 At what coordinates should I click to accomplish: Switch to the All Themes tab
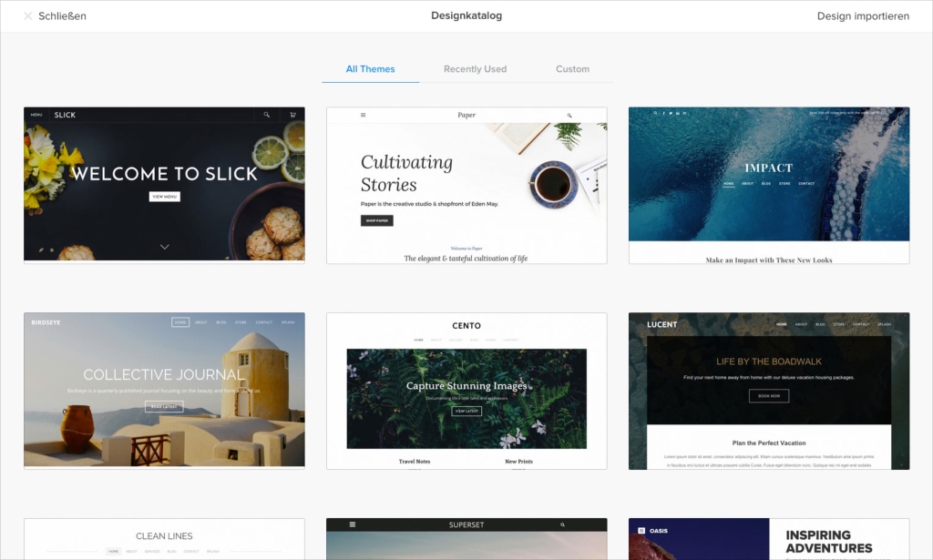click(x=370, y=69)
